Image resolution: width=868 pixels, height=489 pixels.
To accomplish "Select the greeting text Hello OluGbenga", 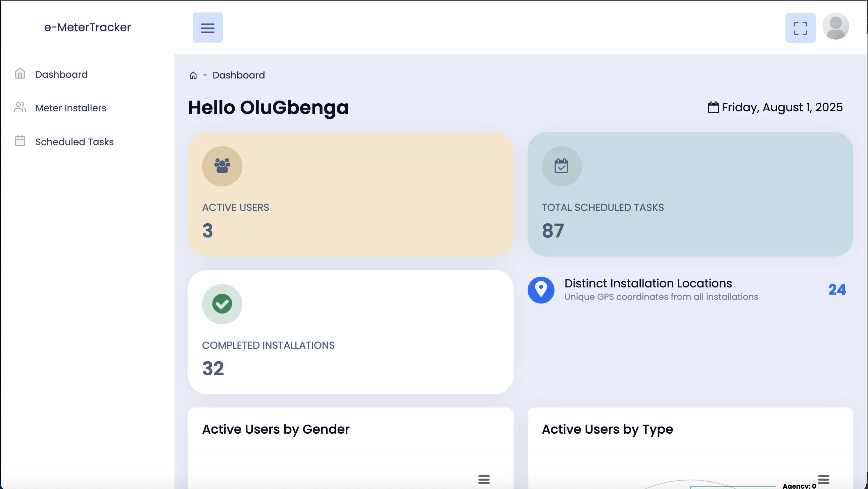I will click(268, 107).
